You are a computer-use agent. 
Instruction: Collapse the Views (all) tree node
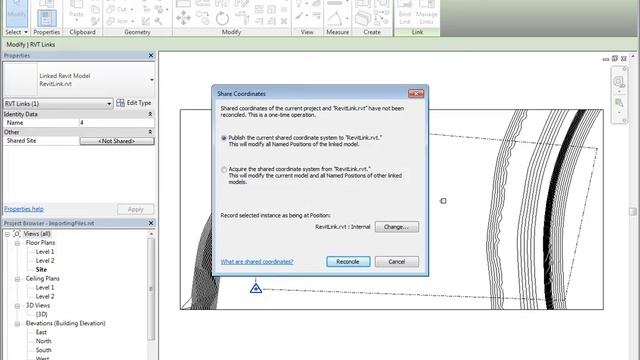(7, 234)
